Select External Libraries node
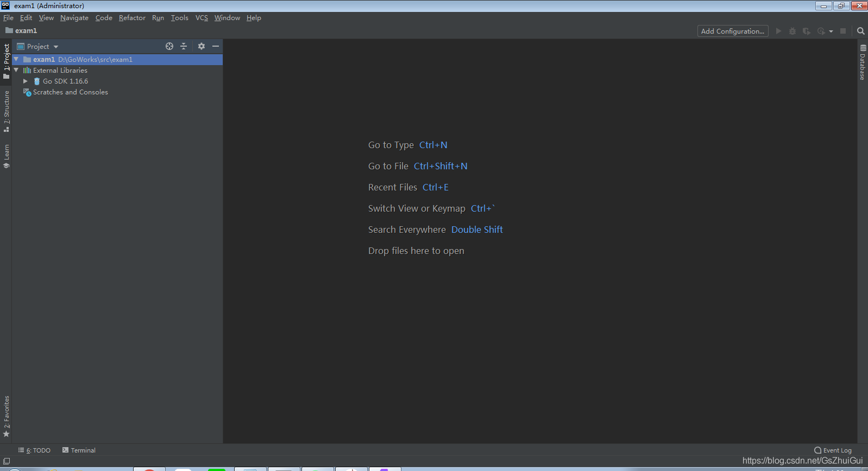The height and width of the screenshot is (471, 868). 60,71
